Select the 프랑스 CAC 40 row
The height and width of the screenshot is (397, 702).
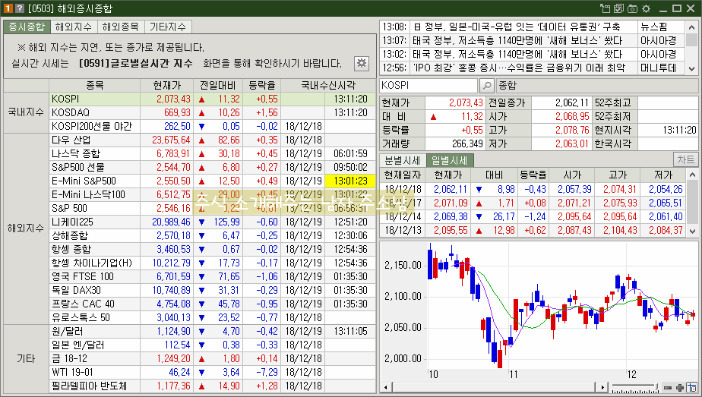pyautogui.click(x=212, y=304)
